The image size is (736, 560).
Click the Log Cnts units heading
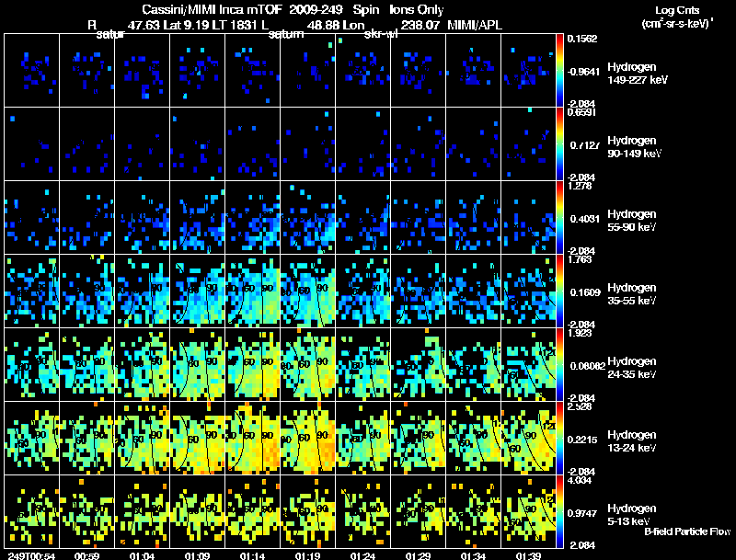point(677,10)
